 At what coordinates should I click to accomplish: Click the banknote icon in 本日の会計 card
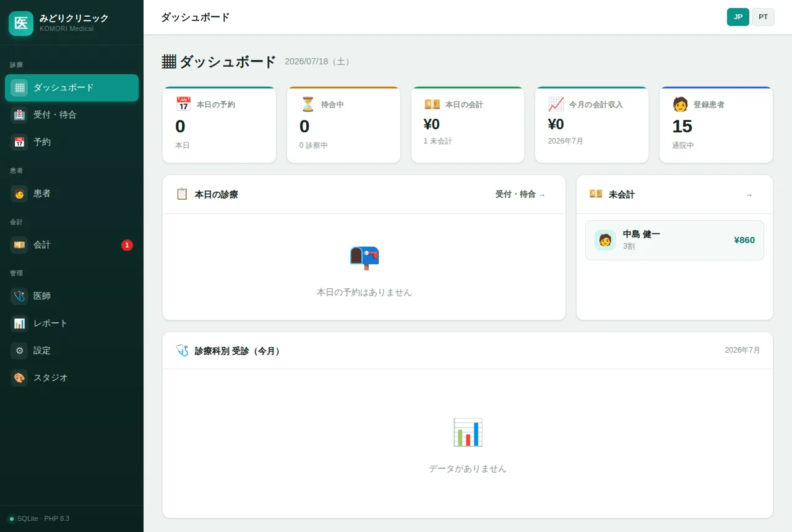(x=432, y=104)
